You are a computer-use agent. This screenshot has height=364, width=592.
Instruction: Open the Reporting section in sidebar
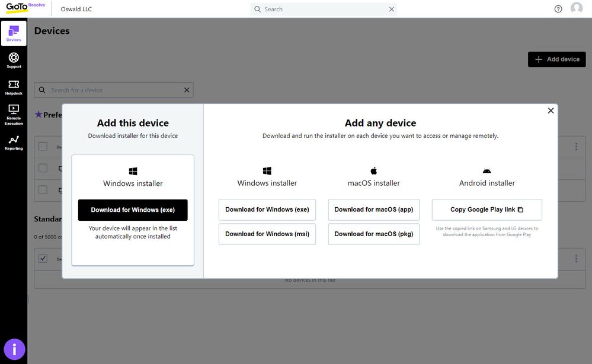point(14,143)
